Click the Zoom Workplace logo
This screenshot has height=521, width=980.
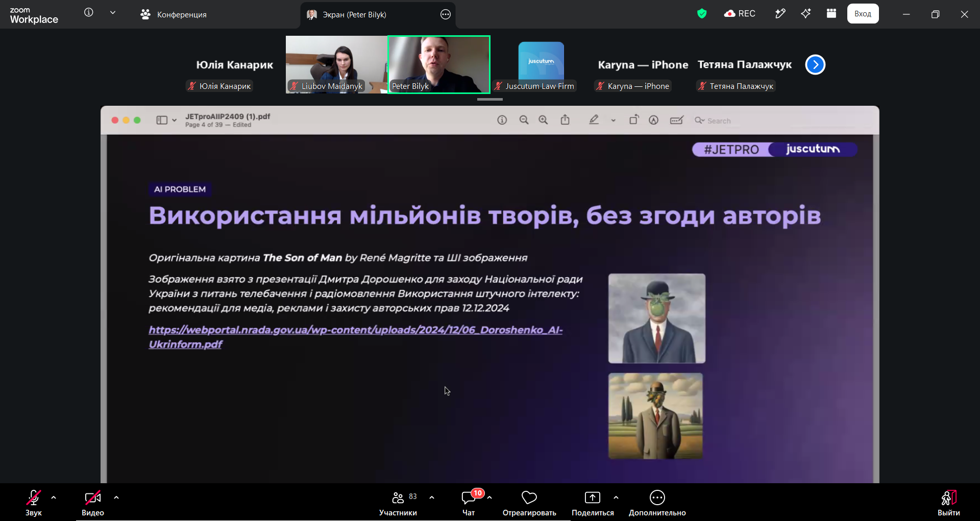pos(34,15)
